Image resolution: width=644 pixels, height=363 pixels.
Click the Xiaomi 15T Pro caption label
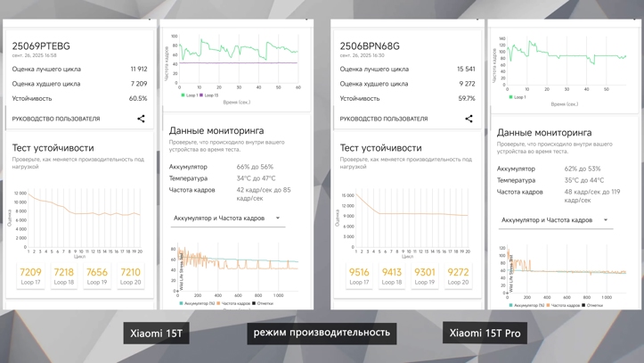pyautogui.click(x=485, y=333)
